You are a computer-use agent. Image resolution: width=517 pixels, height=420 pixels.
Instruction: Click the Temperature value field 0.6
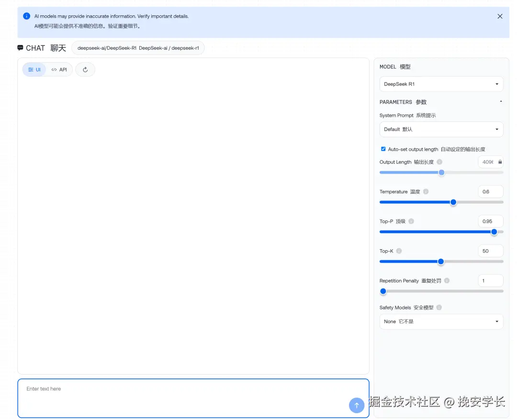pos(491,191)
